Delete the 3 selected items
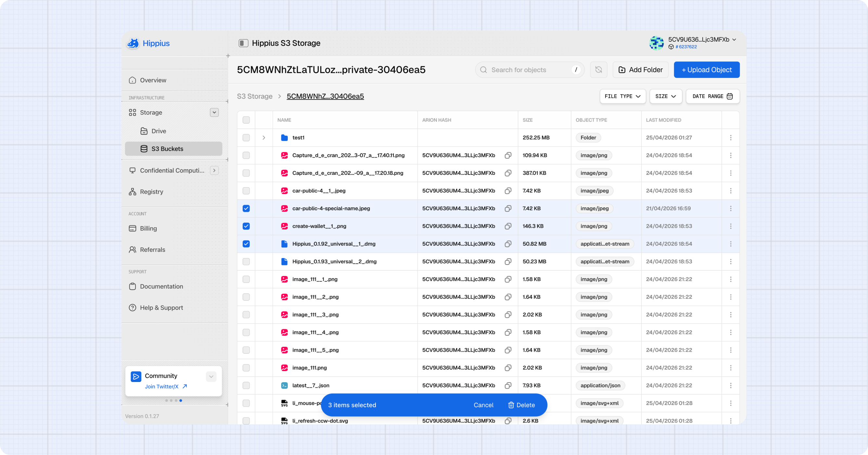 (x=521, y=405)
